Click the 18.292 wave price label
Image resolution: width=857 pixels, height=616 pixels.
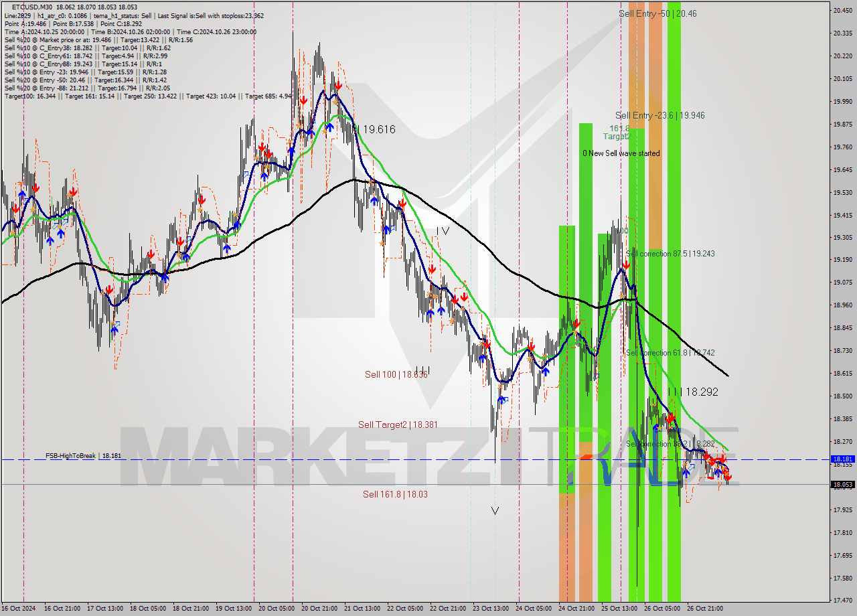[702, 392]
